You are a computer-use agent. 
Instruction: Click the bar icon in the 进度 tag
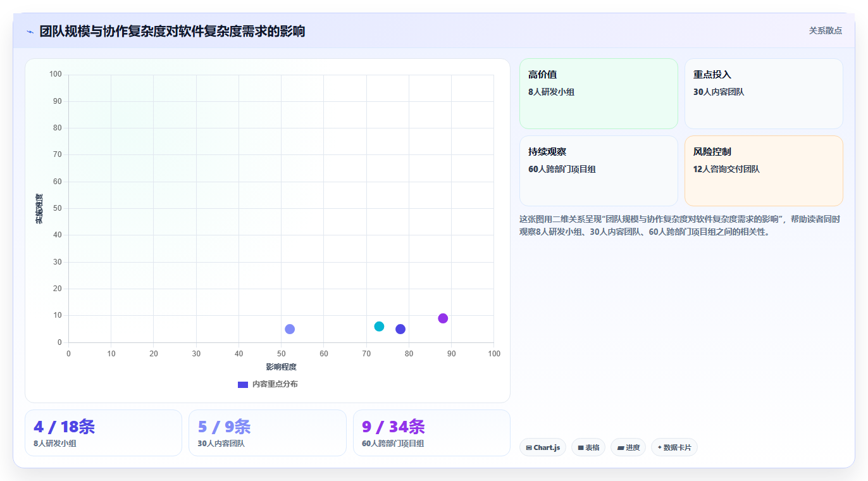point(621,448)
